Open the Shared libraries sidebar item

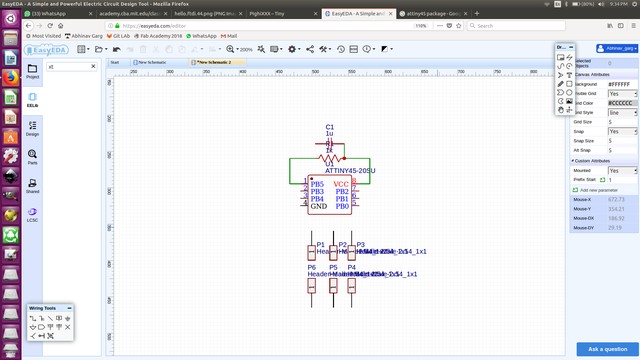[32, 186]
